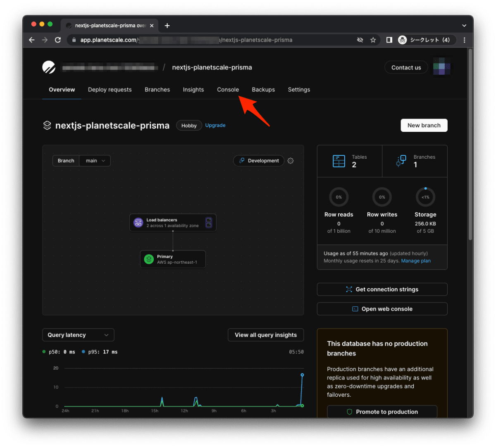Screen dimensions: 496x448
Task: Click the Load balancers node card
Action: click(173, 223)
